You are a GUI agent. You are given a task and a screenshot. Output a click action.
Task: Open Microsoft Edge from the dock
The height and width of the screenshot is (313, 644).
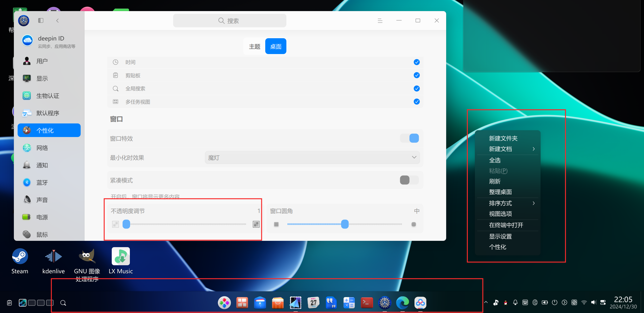tap(403, 303)
